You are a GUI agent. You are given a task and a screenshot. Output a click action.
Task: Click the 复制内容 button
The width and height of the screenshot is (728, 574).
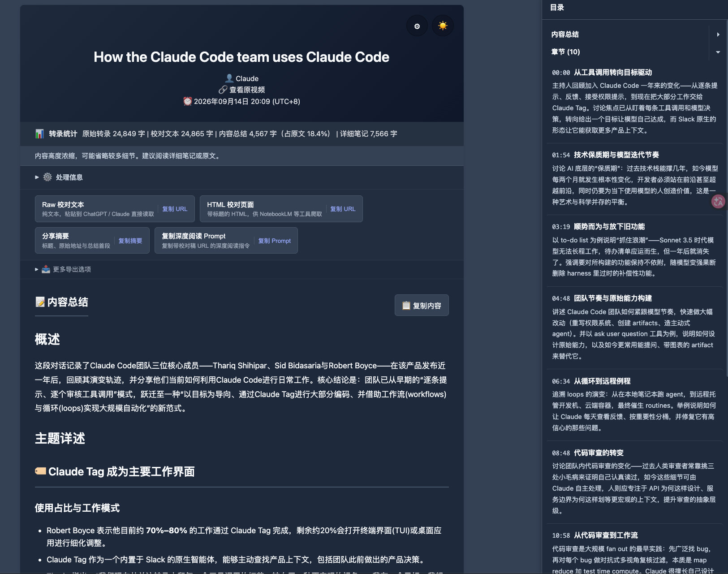coord(422,305)
